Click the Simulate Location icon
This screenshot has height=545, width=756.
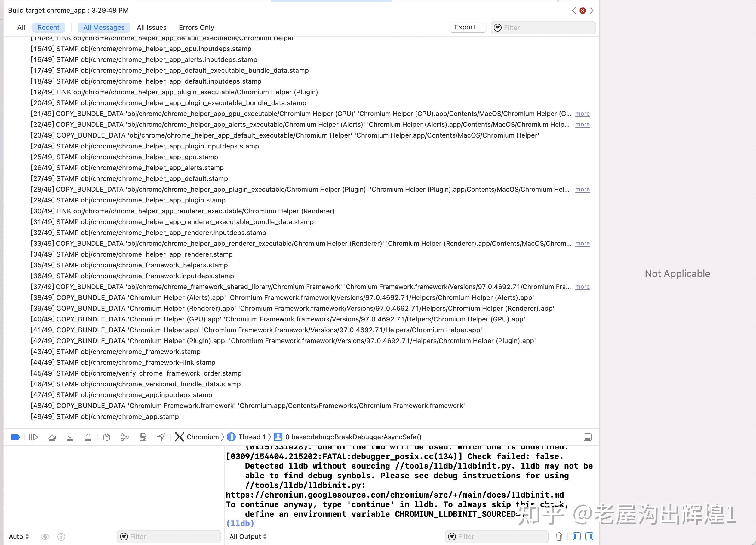pos(161,437)
